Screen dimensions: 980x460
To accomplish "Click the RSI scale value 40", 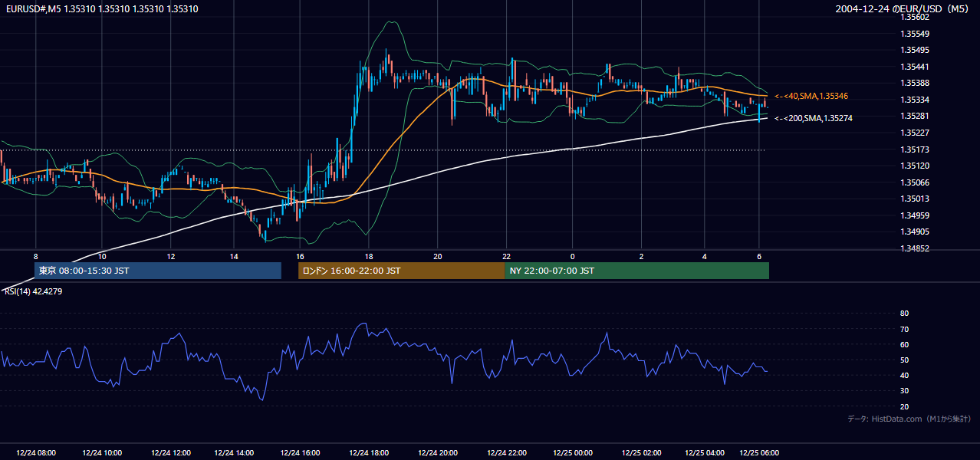I will 904,375.
